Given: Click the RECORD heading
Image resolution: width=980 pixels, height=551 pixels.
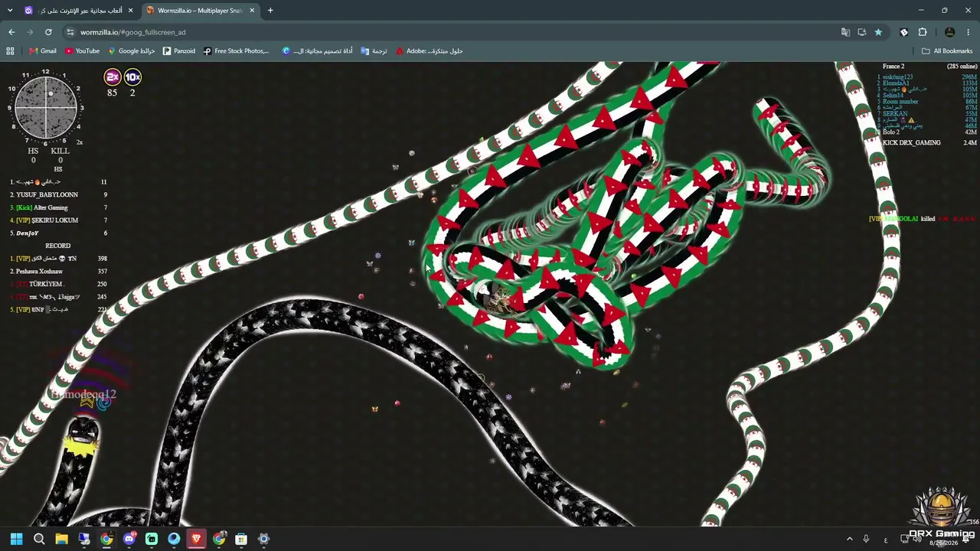Looking at the screenshot, I should coord(57,246).
